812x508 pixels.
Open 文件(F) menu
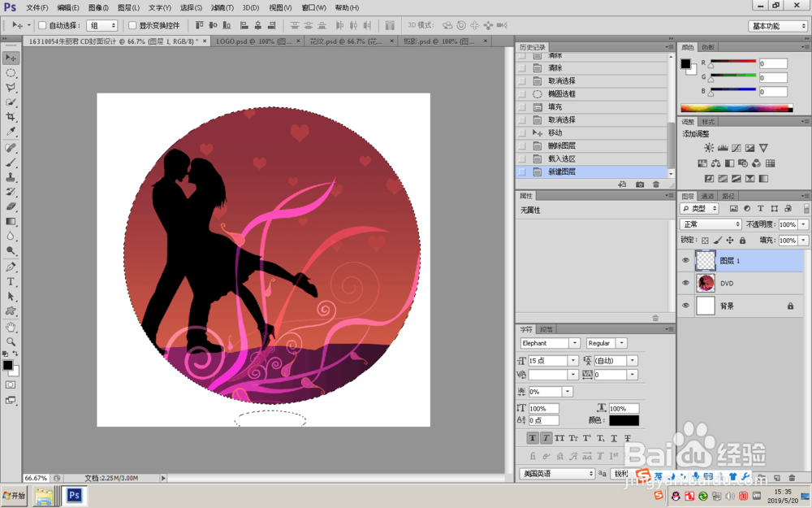tap(37, 8)
